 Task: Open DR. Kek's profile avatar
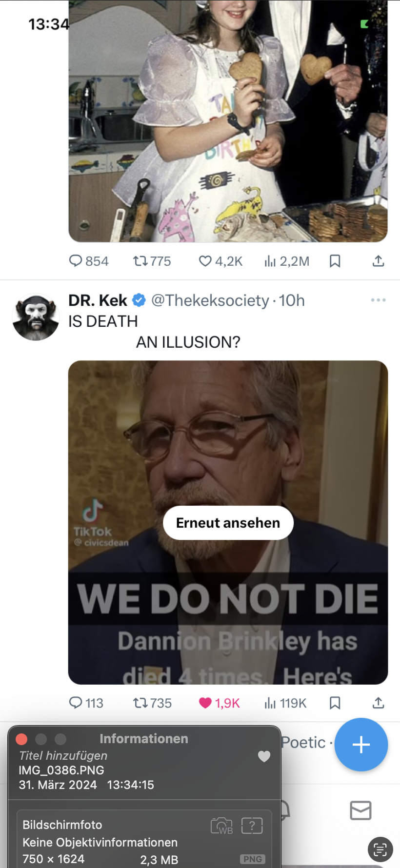36,317
